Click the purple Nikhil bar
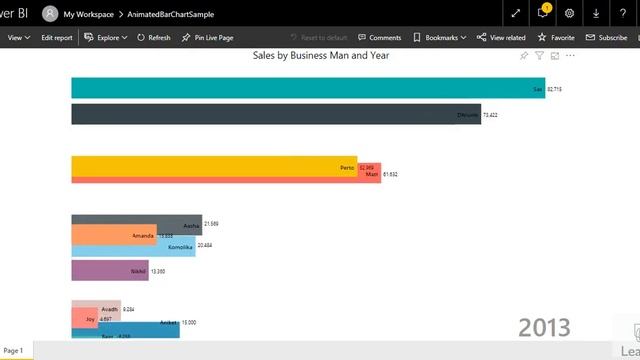Screen dimensions: 640x360 coord(110,271)
